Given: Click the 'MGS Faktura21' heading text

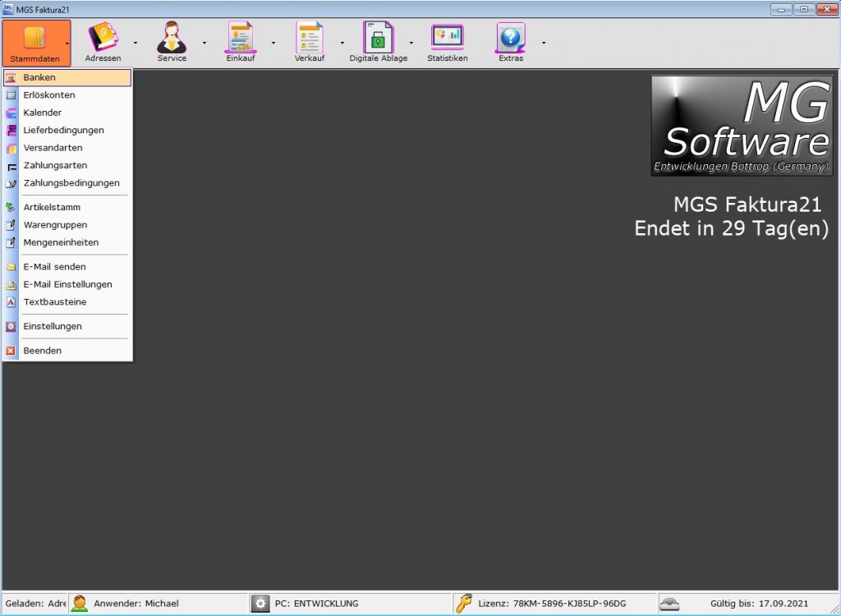Looking at the screenshot, I should (x=747, y=205).
